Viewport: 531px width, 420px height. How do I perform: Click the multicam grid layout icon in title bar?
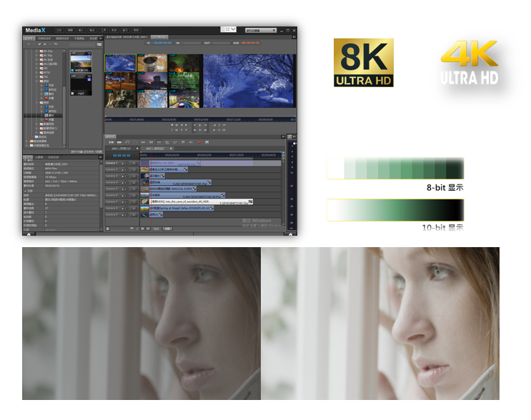pos(227,29)
